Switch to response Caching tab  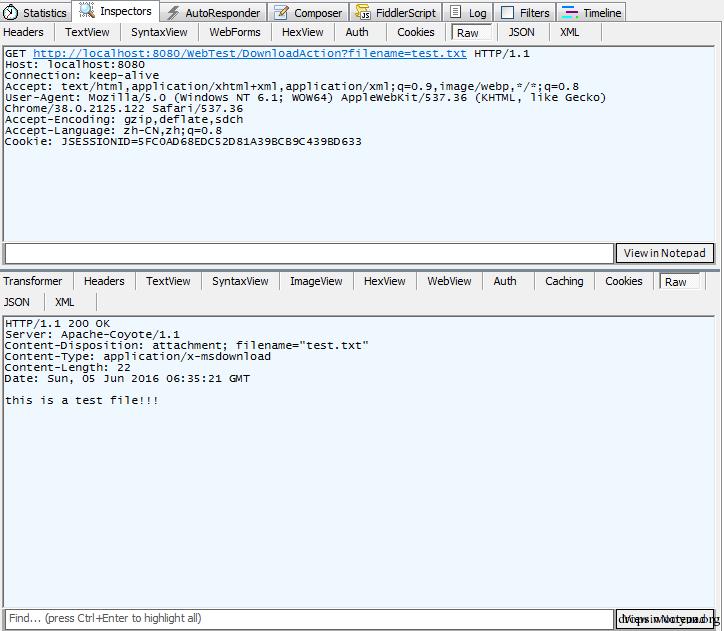tap(564, 281)
